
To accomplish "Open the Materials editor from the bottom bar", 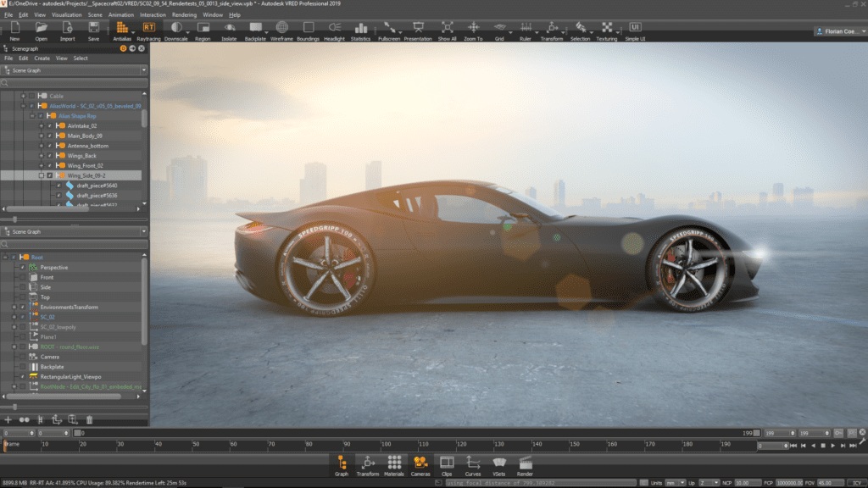I will [x=394, y=465].
